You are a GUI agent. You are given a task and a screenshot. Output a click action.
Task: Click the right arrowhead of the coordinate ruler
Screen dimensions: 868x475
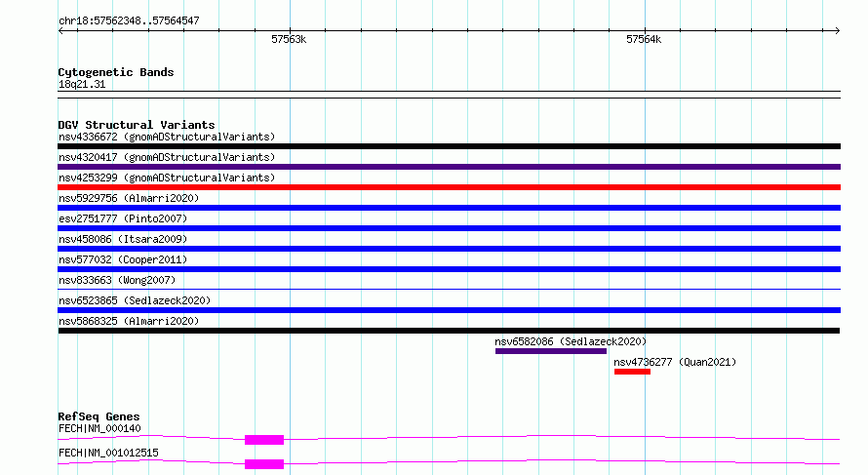[x=838, y=31]
